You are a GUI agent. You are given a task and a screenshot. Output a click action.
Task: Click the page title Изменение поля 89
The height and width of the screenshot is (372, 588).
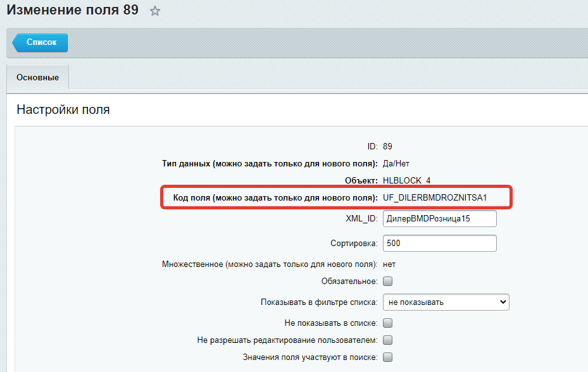click(x=72, y=11)
